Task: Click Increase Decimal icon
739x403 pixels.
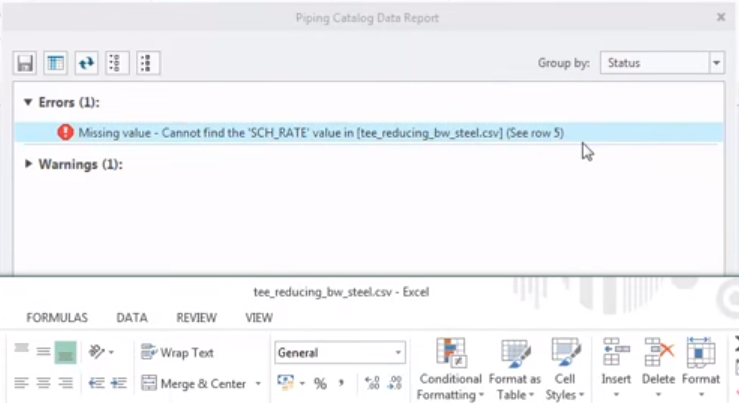Action: pyautogui.click(x=372, y=383)
